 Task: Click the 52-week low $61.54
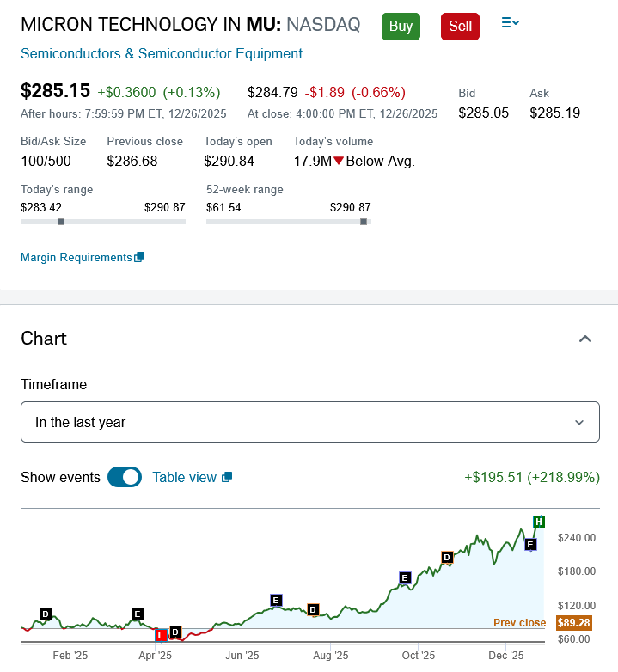223,207
